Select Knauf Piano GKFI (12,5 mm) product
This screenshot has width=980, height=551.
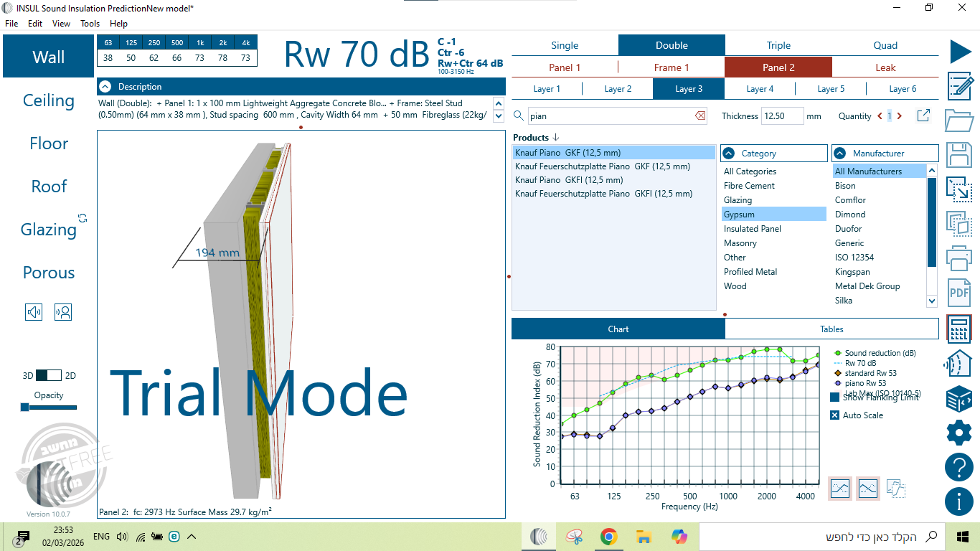click(569, 180)
